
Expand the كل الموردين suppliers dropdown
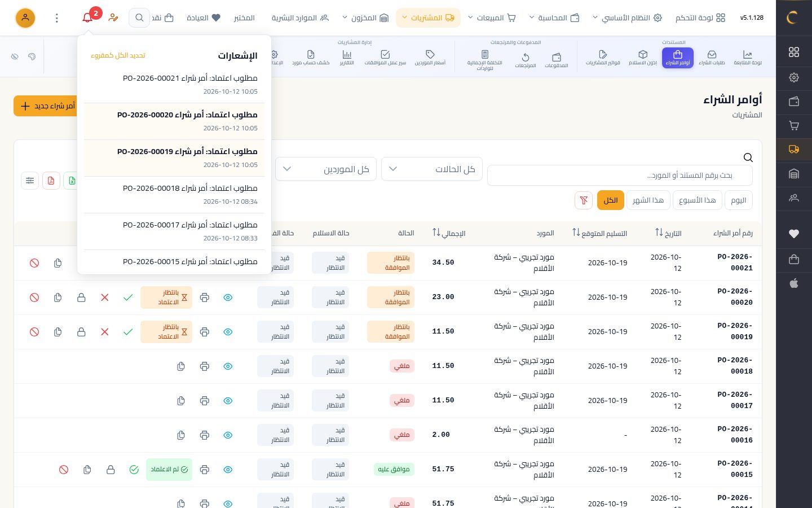click(326, 169)
